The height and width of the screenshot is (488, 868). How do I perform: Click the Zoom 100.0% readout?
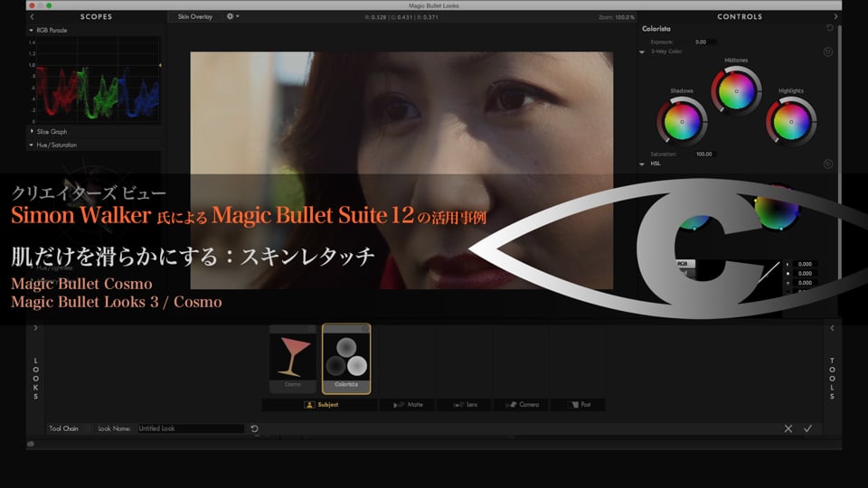click(x=617, y=17)
